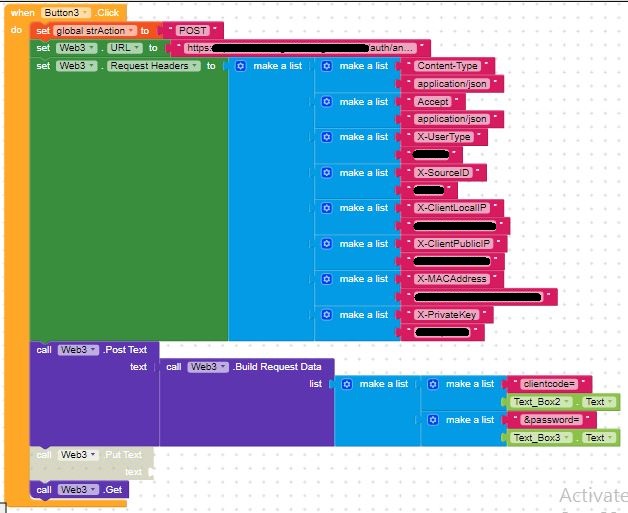Open mutator gear beside Accept make a list
The width and height of the screenshot is (628, 513).
pyautogui.click(x=327, y=102)
